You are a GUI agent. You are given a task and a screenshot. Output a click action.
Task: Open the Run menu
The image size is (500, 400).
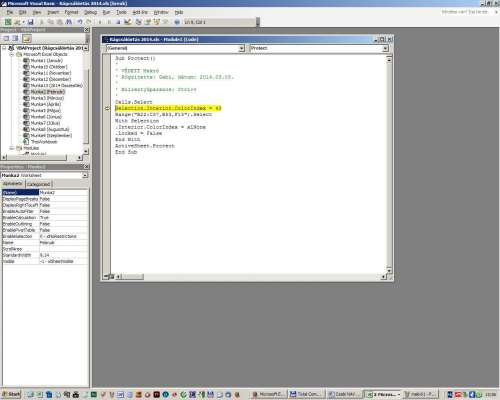[x=106, y=12]
